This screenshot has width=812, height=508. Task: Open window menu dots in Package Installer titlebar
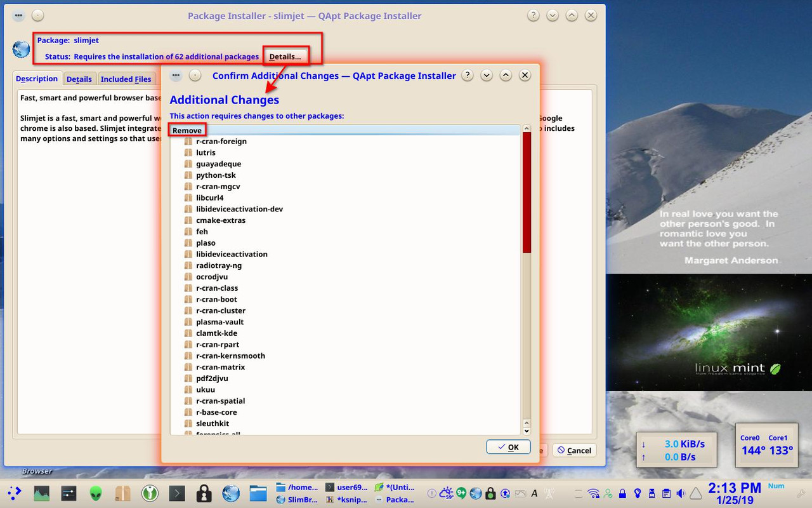pyautogui.click(x=18, y=15)
